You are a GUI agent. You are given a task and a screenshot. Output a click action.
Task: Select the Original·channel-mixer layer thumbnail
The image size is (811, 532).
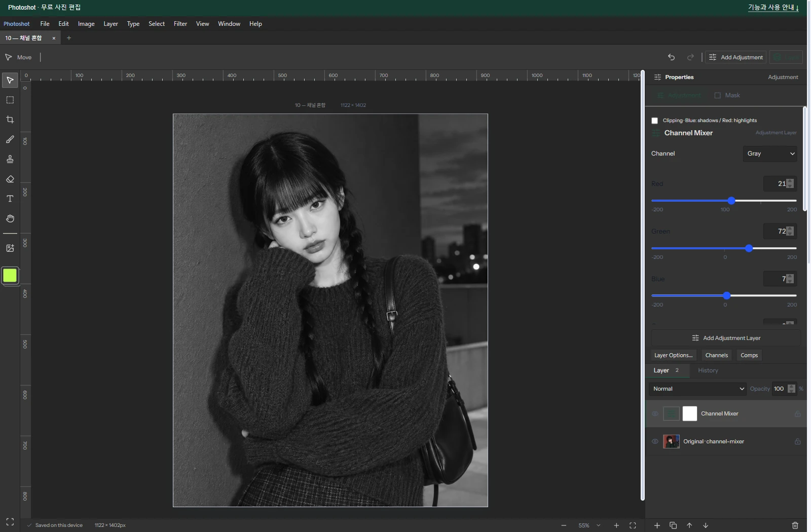[x=671, y=442]
